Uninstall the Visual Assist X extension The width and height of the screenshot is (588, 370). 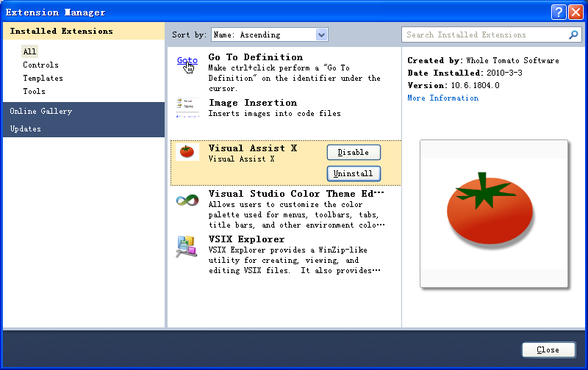click(x=354, y=173)
